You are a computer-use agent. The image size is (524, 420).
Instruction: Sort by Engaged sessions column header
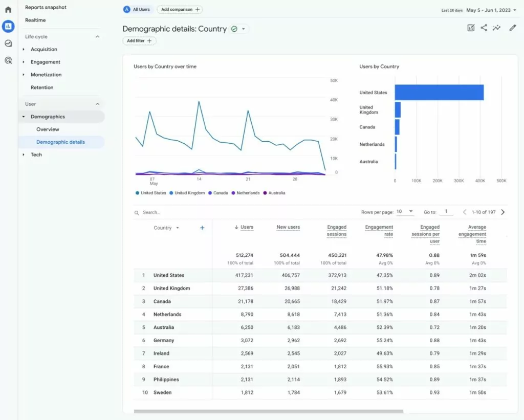coord(337,231)
